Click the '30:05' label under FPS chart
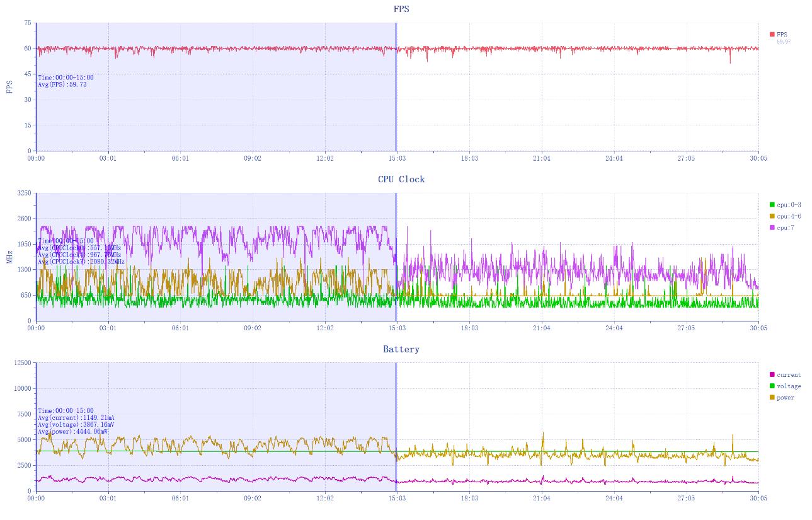 (x=758, y=158)
